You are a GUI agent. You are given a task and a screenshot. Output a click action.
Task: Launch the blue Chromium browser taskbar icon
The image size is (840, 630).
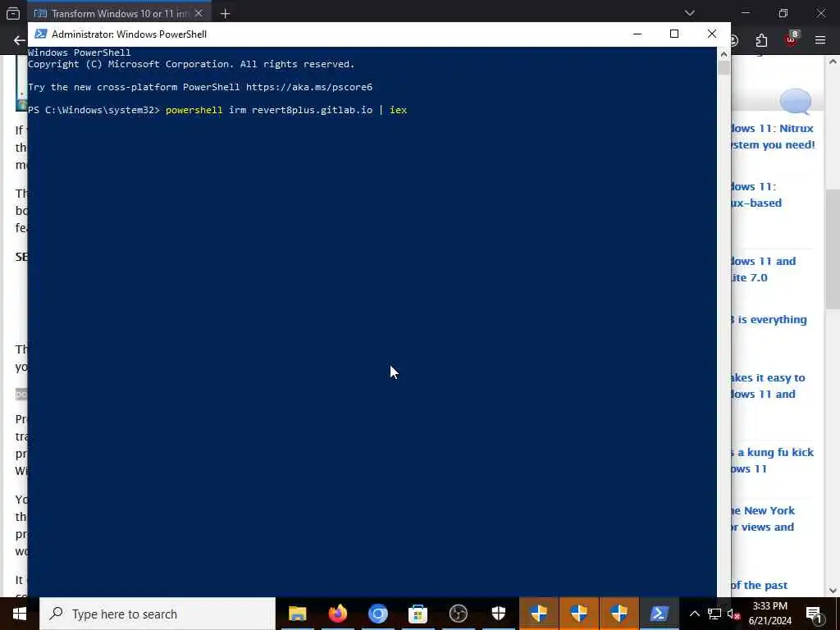pos(377,614)
